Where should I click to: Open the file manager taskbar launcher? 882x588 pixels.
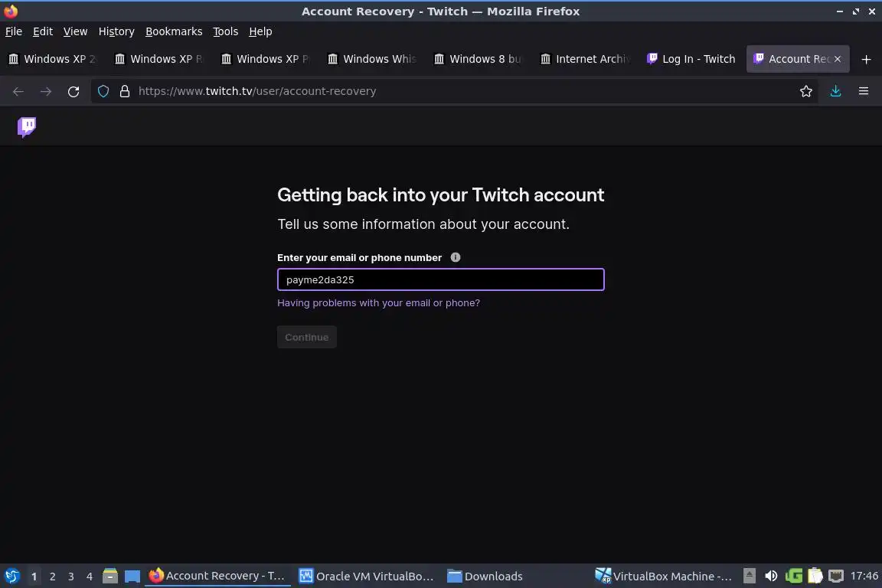pyautogui.click(x=109, y=576)
